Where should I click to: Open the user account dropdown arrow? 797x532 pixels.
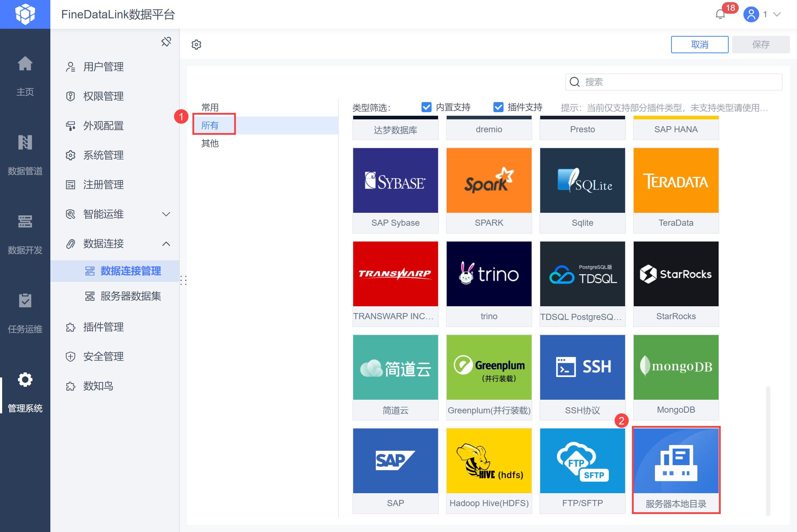point(777,14)
